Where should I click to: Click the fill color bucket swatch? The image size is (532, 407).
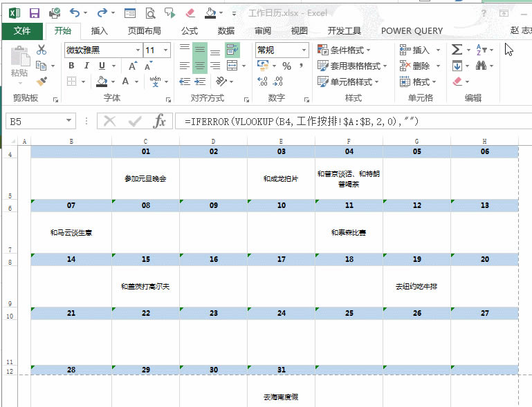point(102,82)
